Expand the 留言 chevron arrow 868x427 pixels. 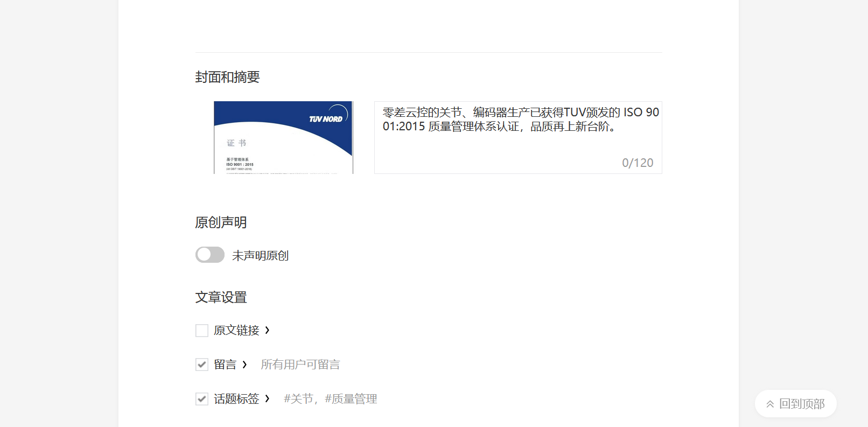pyautogui.click(x=244, y=365)
